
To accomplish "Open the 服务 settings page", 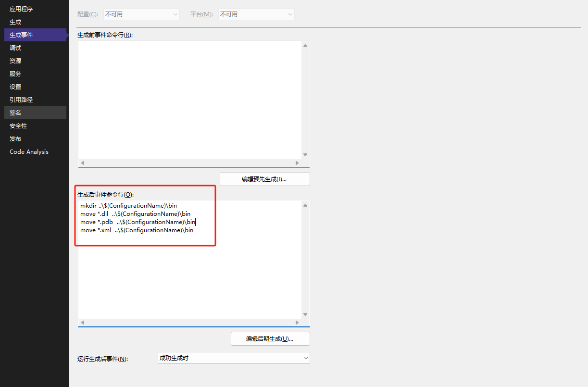I will 15,74.
